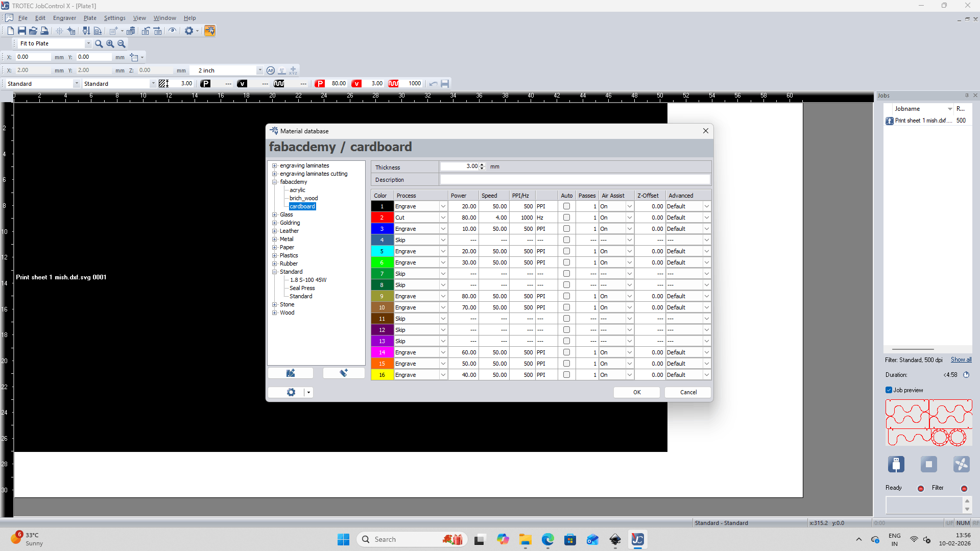The height and width of the screenshot is (551, 980).
Task: Click the Show all filter link
Action: coord(961,360)
